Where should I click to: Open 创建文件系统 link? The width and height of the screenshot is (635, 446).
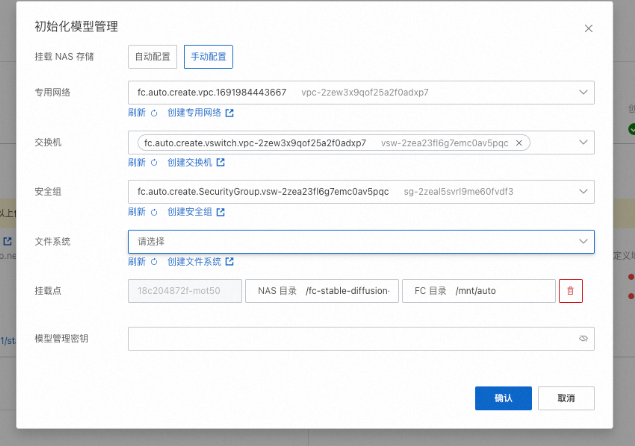pos(194,262)
